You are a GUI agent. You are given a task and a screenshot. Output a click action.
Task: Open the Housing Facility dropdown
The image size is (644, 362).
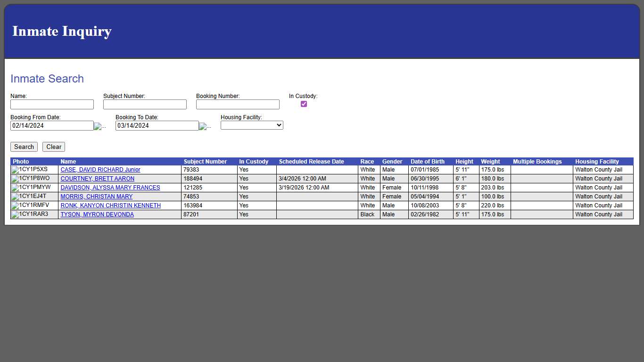pyautogui.click(x=252, y=125)
